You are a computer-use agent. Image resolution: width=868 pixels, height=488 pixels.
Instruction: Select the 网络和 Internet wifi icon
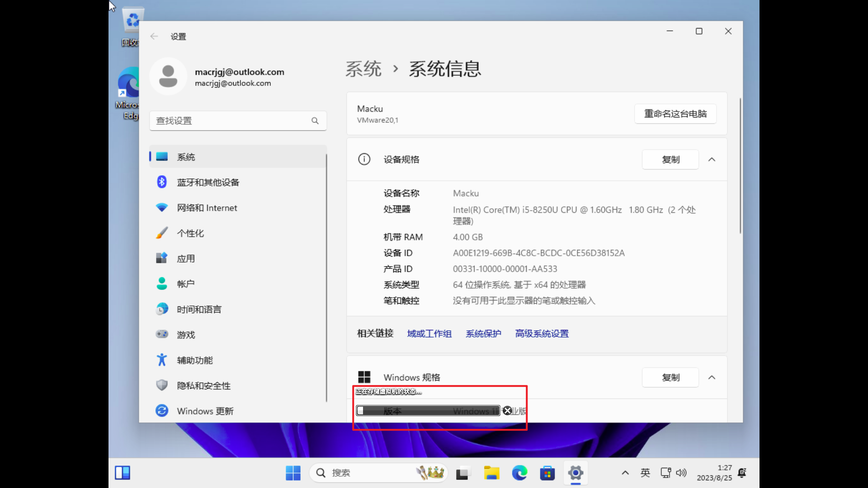tap(162, 207)
